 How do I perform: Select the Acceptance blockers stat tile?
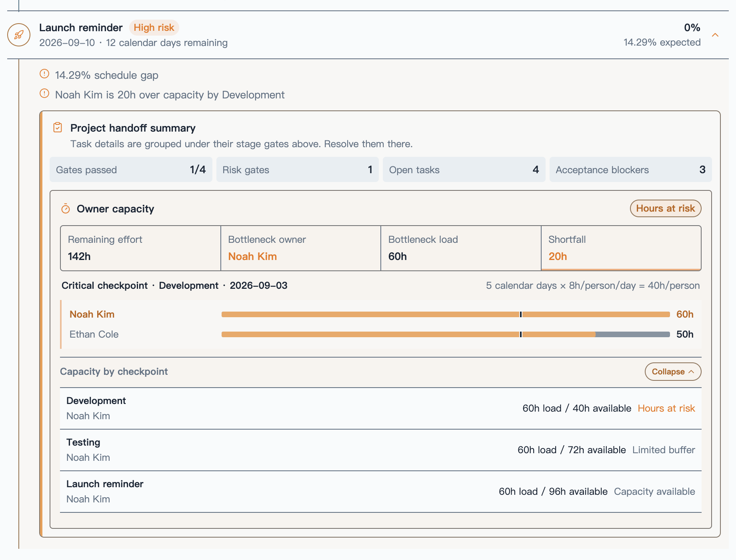click(x=630, y=170)
